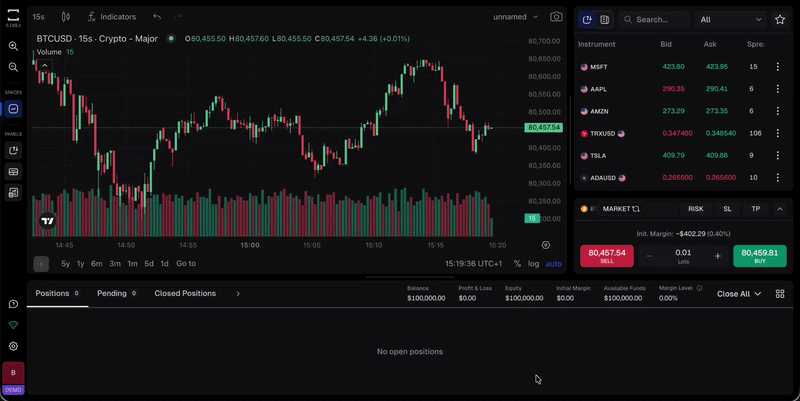Select the watchlist view icon
This screenshot has width=800, height=401.
587,19
